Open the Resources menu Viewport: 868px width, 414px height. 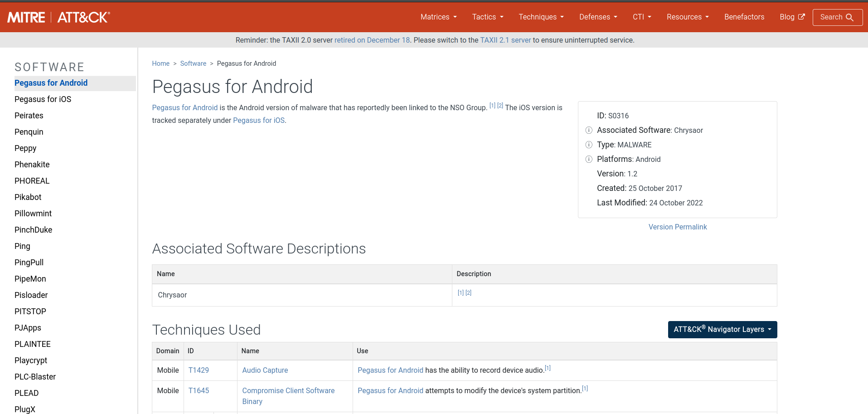[688, 17]
